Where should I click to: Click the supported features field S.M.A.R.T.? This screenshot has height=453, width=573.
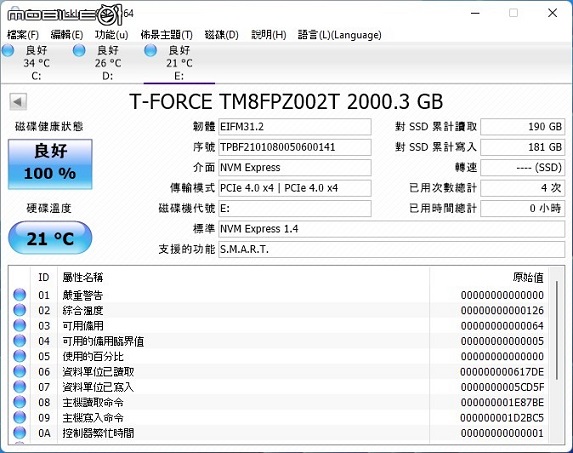(392, 250)
